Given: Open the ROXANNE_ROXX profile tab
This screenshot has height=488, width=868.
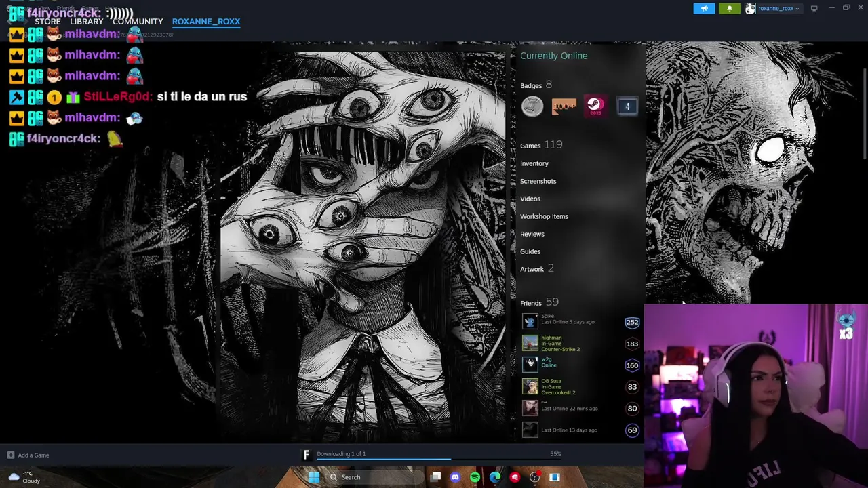Looking at the screenshot, I should tap(206, 22).
